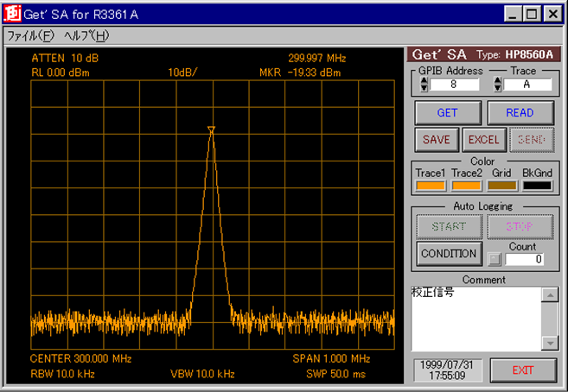Maximize the Get' SA window
The image size is (568, 392).
click(532, 14)
